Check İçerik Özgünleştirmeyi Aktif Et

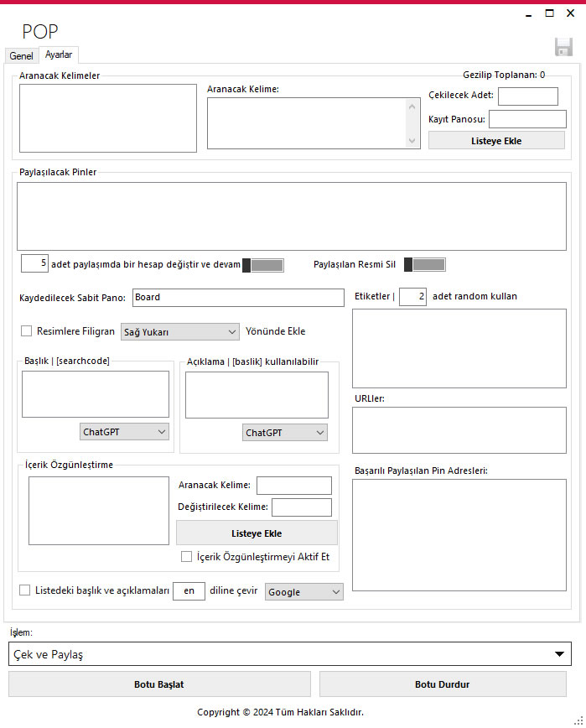(x=186, y=556)
